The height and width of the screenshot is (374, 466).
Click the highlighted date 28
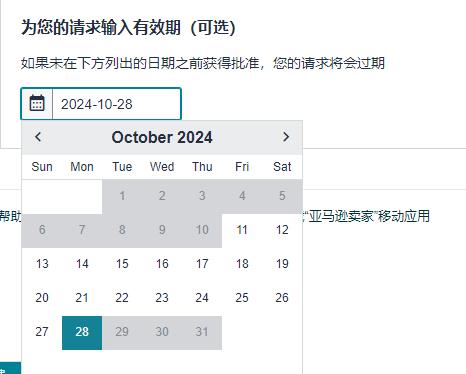[82, 333]
